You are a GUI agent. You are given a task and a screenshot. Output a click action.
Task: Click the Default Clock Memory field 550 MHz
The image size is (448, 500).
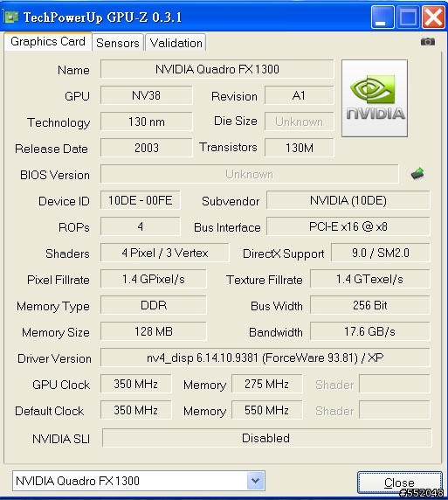[267, 410]
